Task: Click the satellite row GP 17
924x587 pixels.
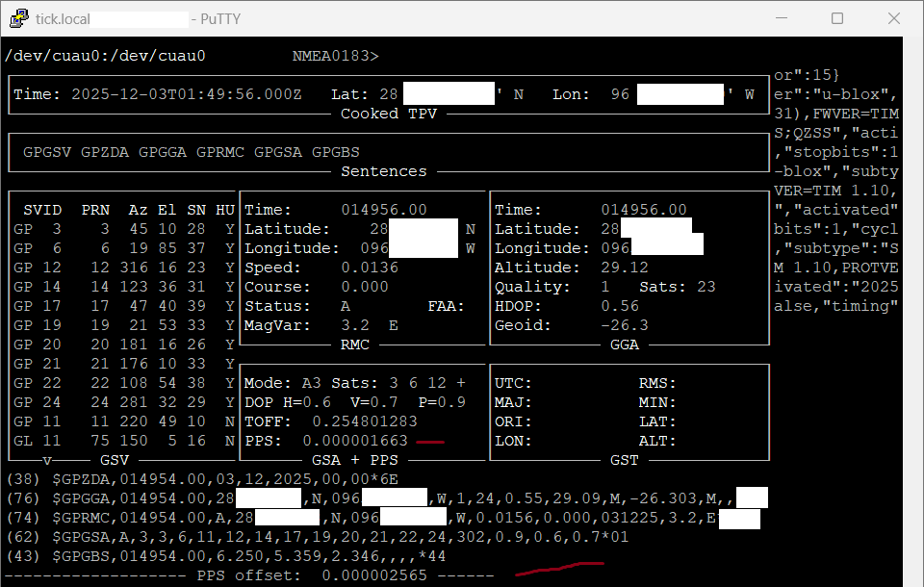Action: coord(124,306)
